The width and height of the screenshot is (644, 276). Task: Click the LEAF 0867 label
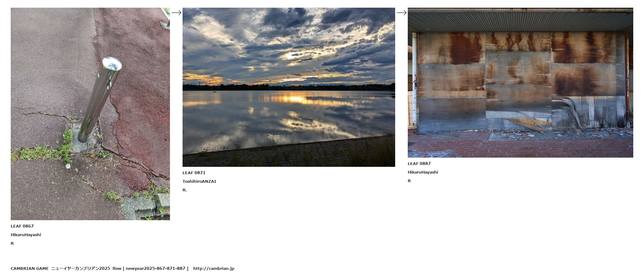click(x=22, y=226)
